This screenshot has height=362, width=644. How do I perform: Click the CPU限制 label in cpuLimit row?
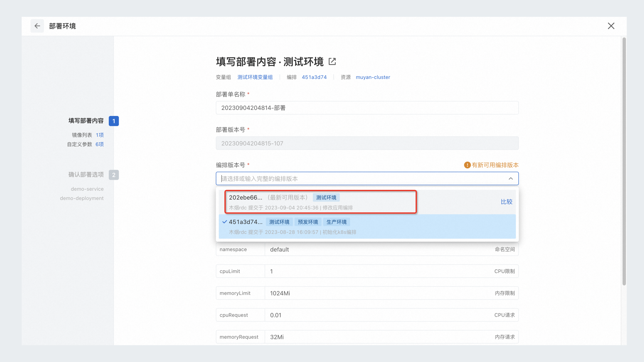tap(504, 271)
